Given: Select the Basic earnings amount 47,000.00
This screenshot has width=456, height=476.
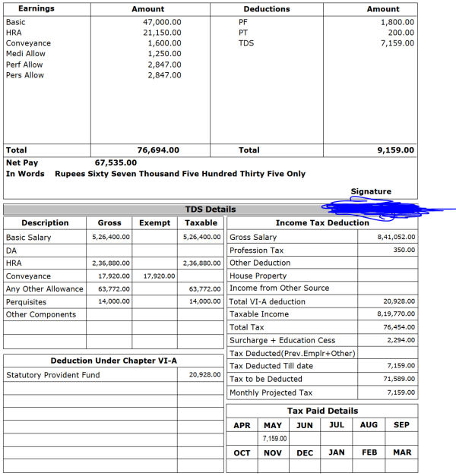Looking at the screenshot, I should click(x=163, y=23).
